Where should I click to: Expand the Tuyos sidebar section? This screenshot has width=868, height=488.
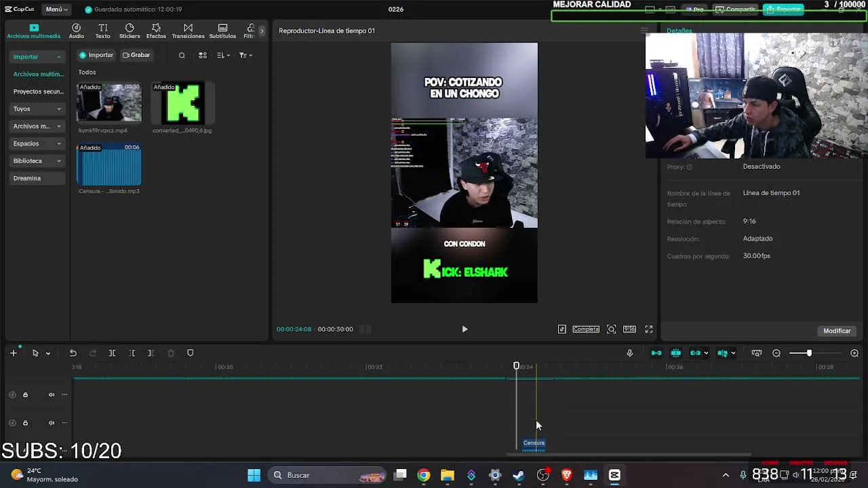click(x=38, y=108)
